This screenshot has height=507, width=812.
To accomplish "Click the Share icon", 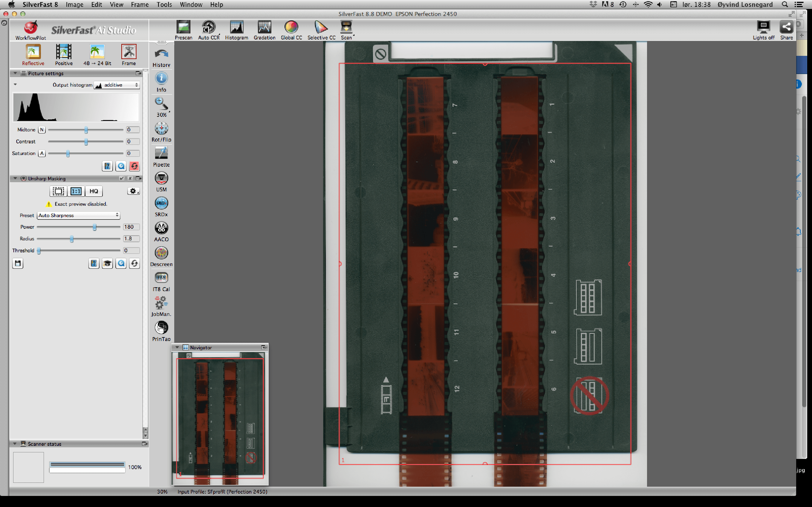I will (787, 30).
